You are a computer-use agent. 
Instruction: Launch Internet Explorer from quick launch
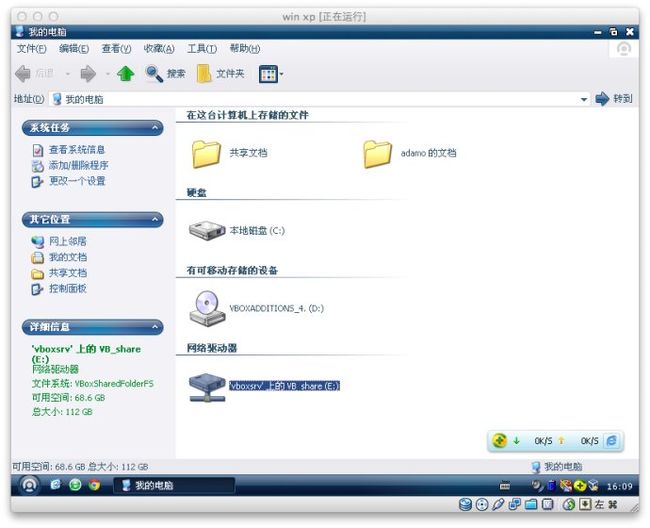(x=56, y=484)
